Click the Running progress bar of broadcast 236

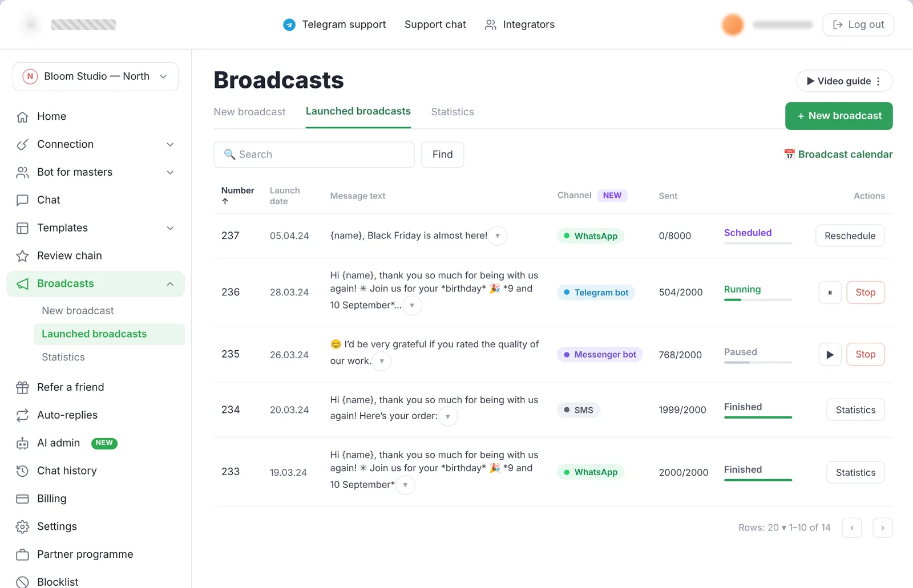point(758,300)
